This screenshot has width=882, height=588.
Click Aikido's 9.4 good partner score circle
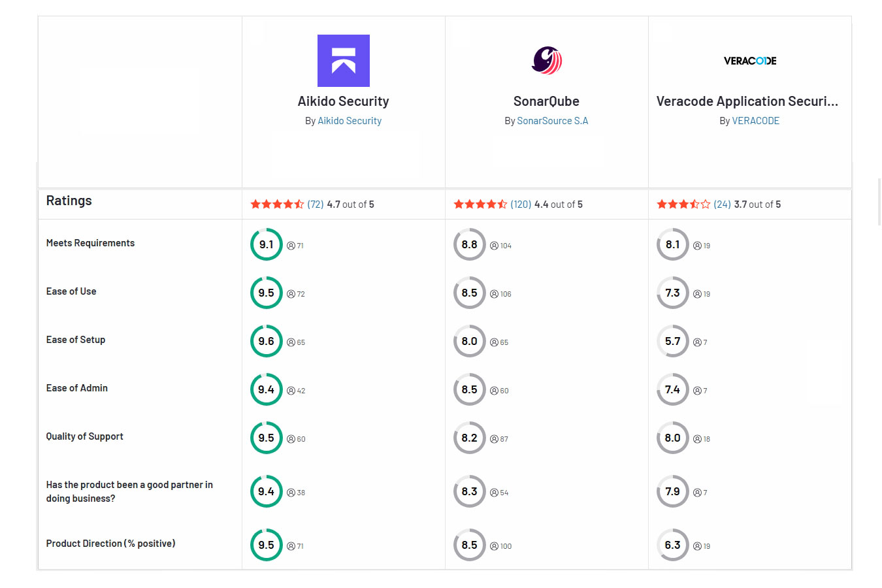pyautogui.click(x=267, y=491)
